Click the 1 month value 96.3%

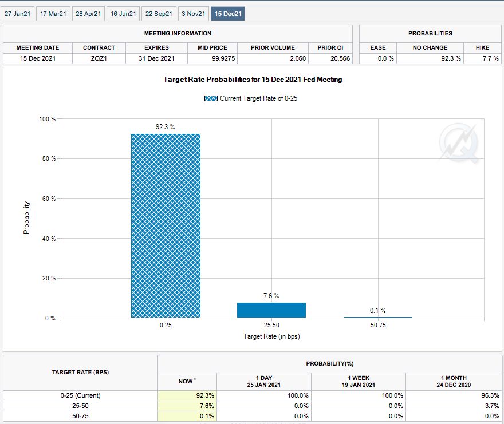click(490, 395)
